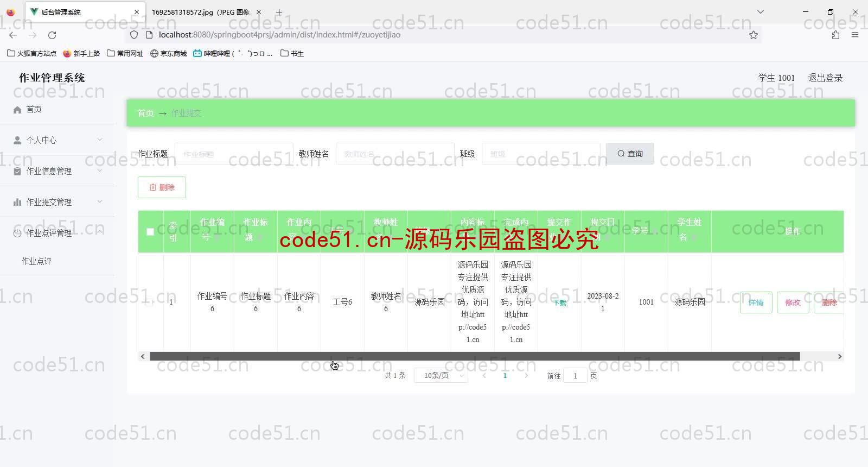868x467 pixels.
Task: Click the 工号6 cell
Action: 342,302
